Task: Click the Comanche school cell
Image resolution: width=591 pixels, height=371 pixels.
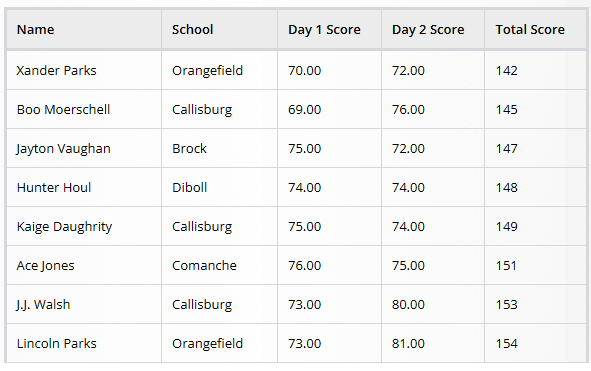Action: click(x=219, y=265)
